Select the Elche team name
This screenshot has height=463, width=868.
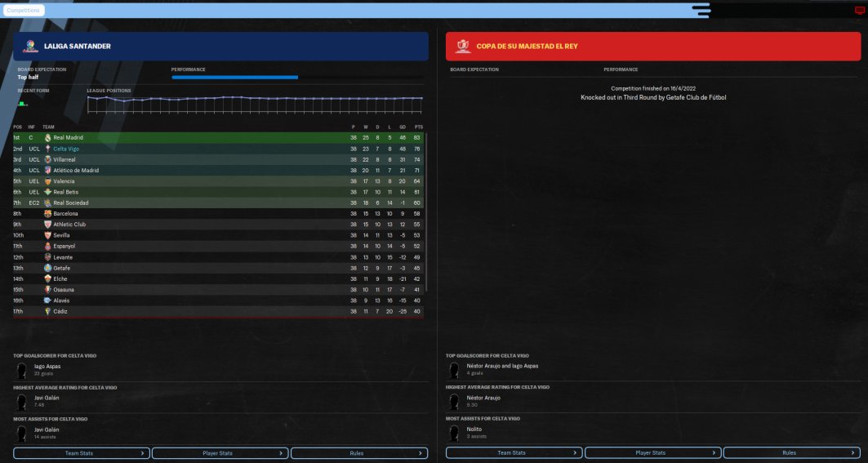[60, 278]
